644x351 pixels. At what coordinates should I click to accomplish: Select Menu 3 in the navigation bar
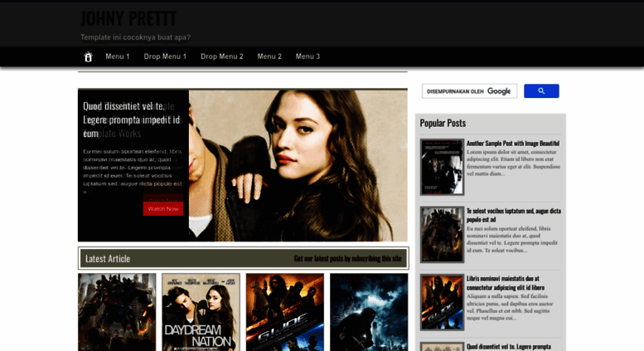tap(307, 56)
